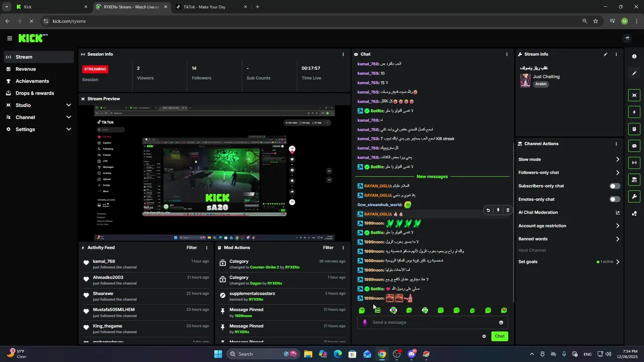Open the Chat panel three-dot menu
This screenshot has height=362, width=644.
coord(507,54)
